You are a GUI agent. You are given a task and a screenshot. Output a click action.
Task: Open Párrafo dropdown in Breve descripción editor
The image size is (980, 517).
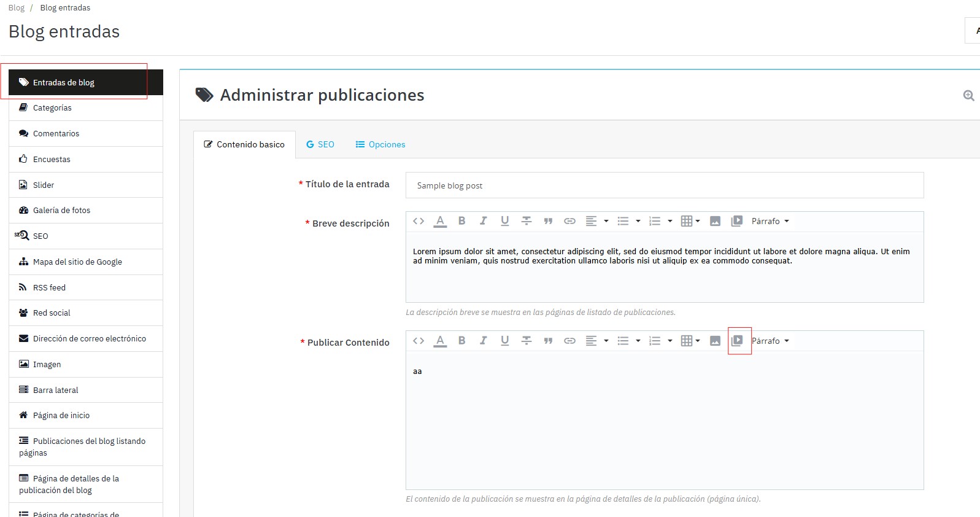click(x=770, y=221)
